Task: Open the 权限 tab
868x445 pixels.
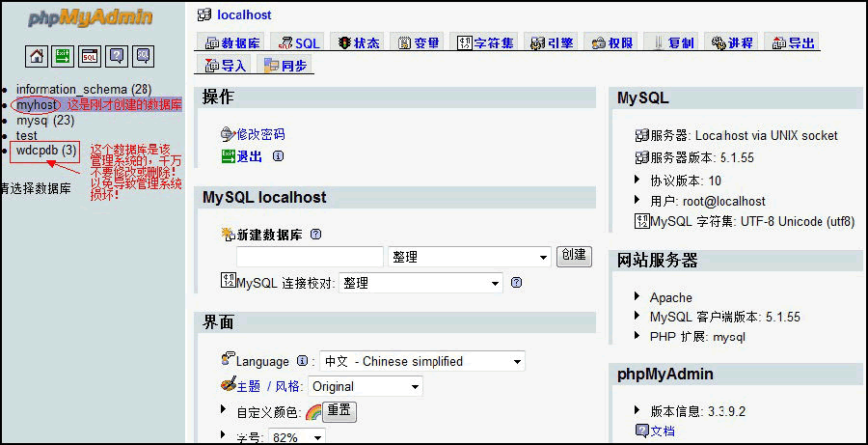Action: [x=612, y=42]
